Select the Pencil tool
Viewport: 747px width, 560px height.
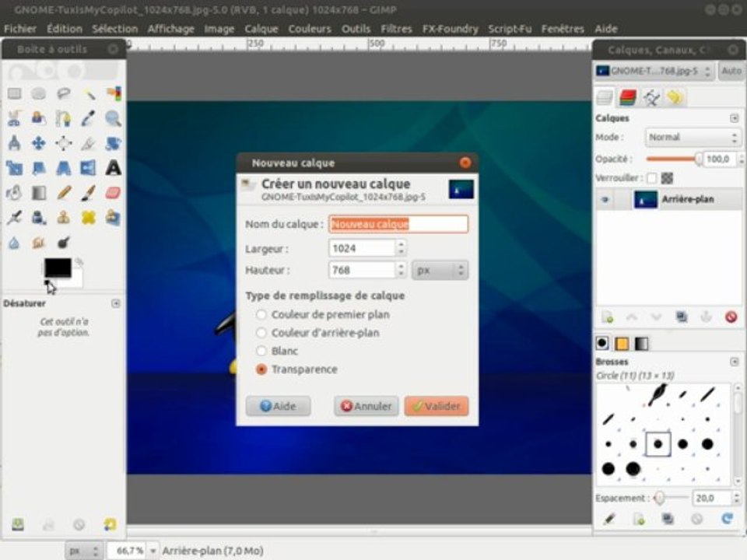point(63,193)
